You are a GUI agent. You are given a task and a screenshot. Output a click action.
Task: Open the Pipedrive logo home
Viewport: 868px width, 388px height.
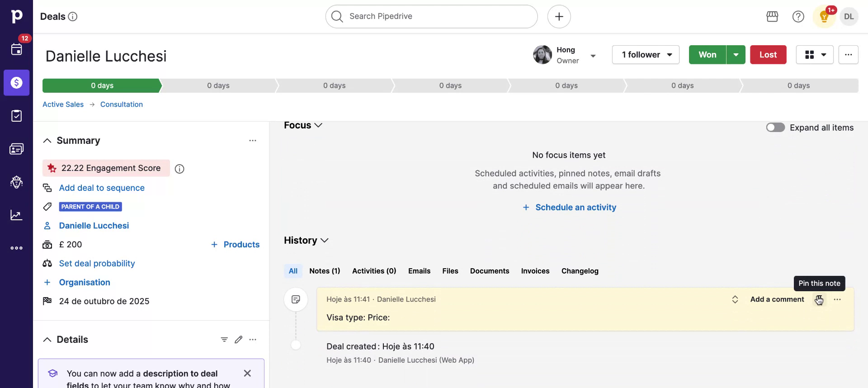(16, 16)
